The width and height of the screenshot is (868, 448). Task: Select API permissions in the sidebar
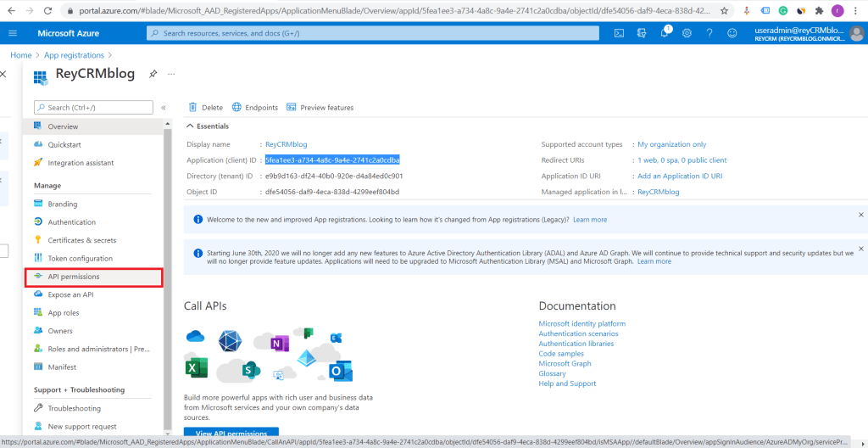click(74, 277)
